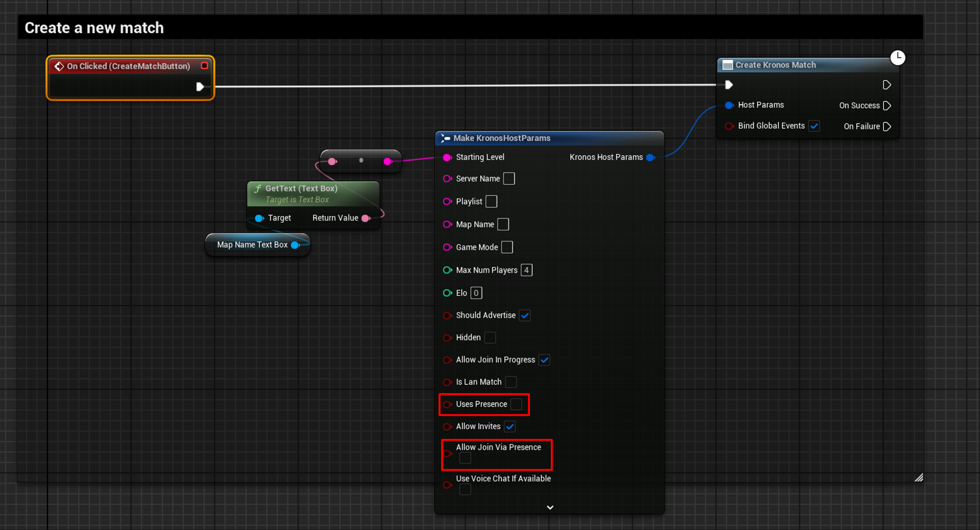This screenshot has height=530, width=980.
Task: Click the Is Lan Match input pin
Action: click(447, 382)
